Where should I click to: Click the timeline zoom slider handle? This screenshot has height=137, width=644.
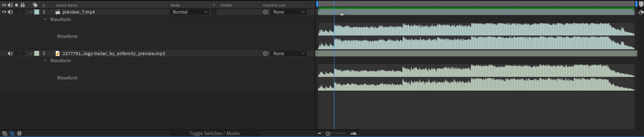[328, 133]
